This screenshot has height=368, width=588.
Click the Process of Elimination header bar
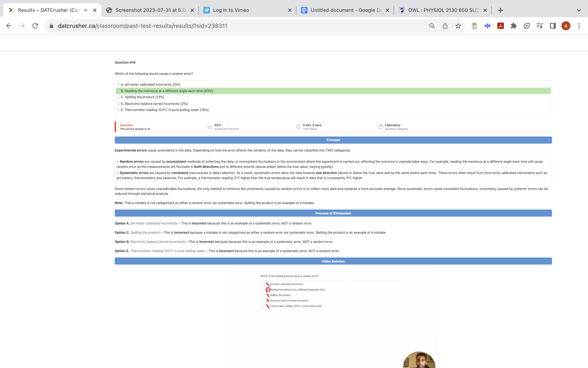coord(333,213)
